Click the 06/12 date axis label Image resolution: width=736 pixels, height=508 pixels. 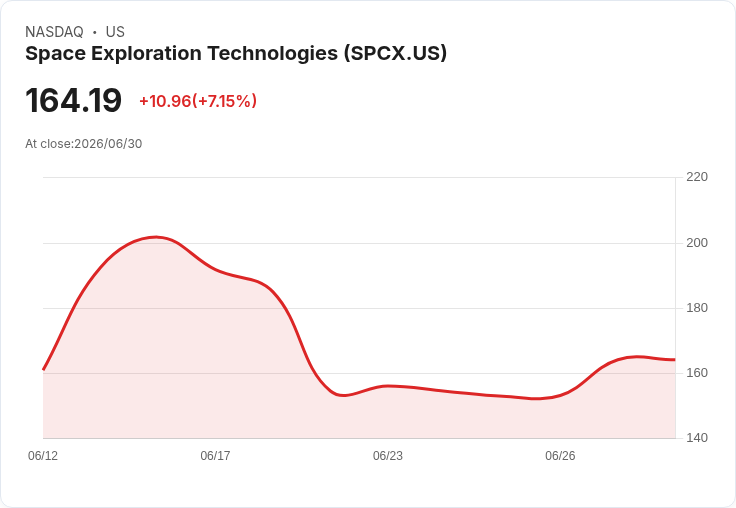(43, 455)
